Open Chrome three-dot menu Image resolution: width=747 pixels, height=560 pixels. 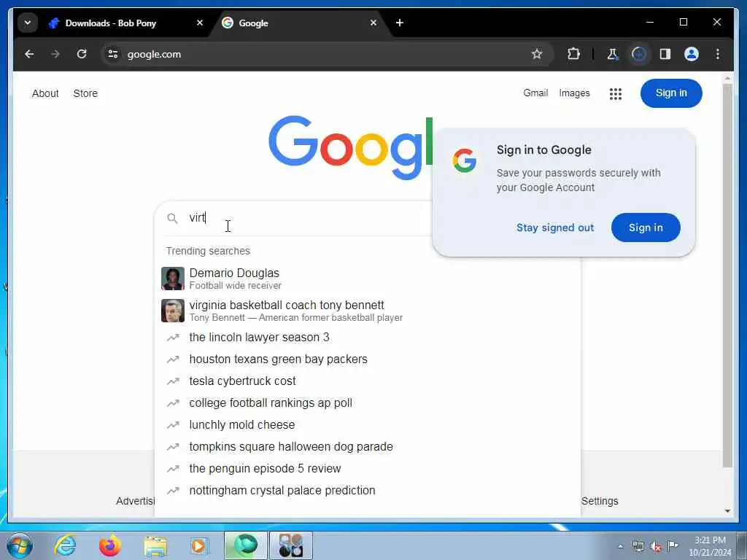[718, 54]
